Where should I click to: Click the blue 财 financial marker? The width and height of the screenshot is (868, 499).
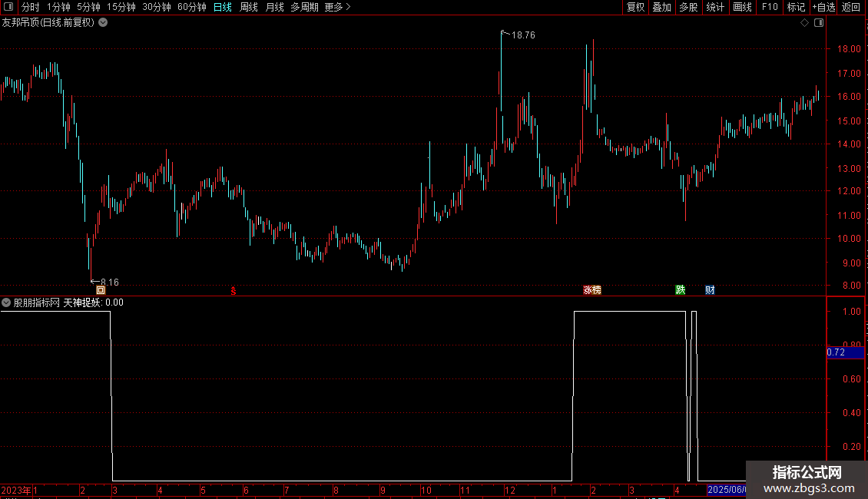pyautogui.click(x=710, y=290)
